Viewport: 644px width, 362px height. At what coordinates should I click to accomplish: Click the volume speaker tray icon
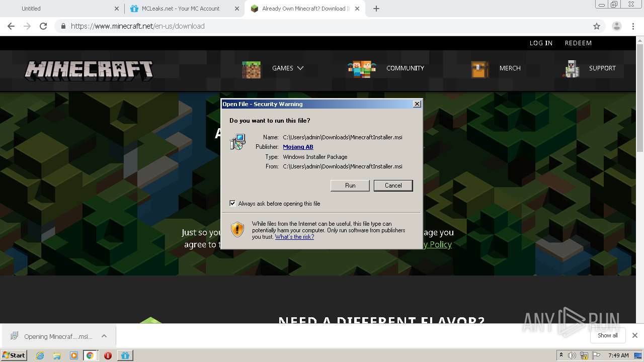[572, 355]
